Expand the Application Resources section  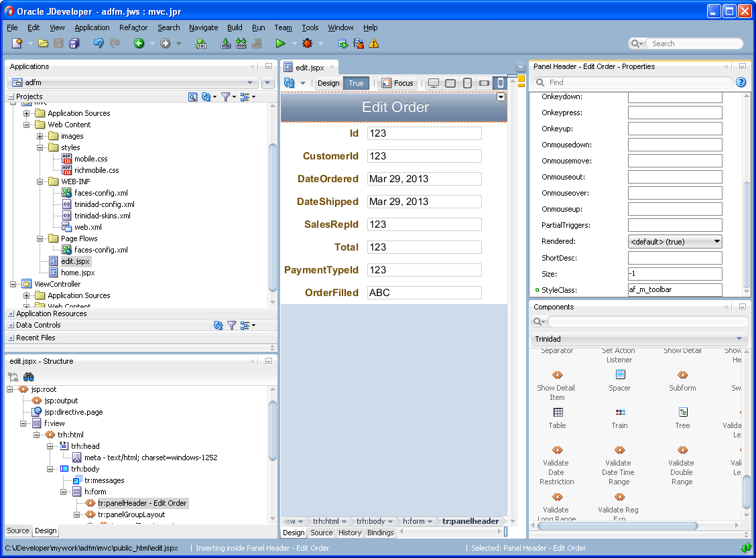point(11,313)
